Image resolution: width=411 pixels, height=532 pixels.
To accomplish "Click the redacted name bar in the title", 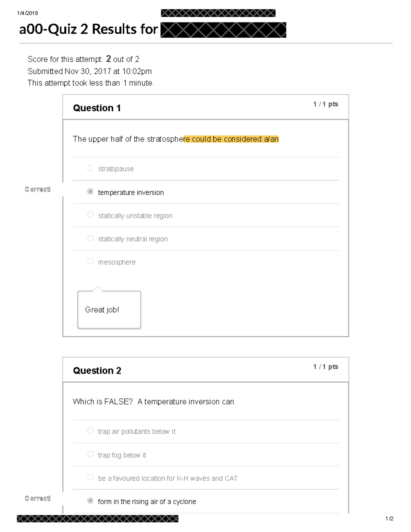I will tap(223, 30).
